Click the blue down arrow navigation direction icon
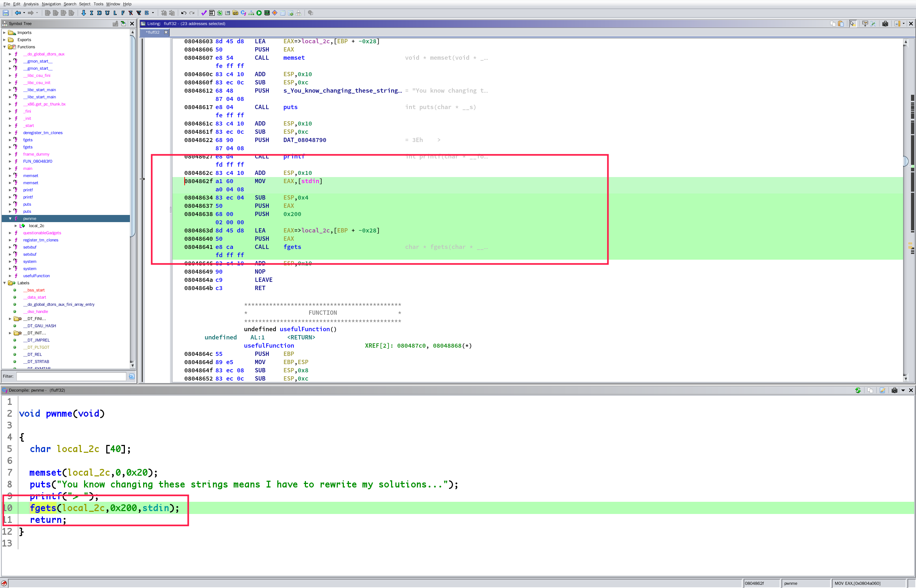 [x=84, y=13]
